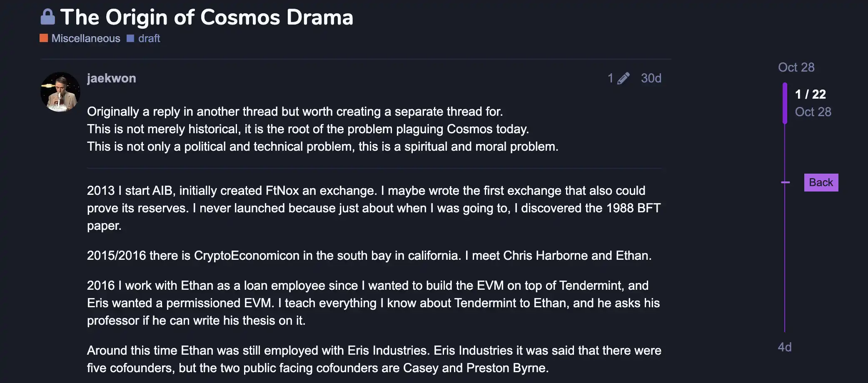Click the lock icon beside the topic title
Viewport: 868px width, 383px height.
(47, 17)
